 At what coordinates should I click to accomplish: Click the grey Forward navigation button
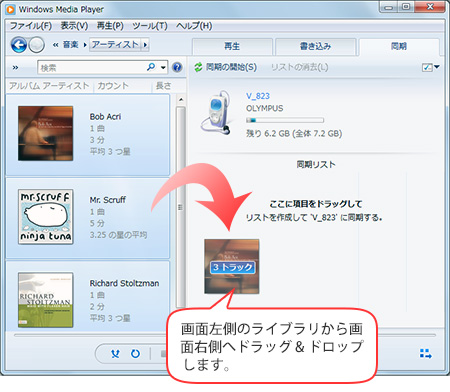[36, 45]
